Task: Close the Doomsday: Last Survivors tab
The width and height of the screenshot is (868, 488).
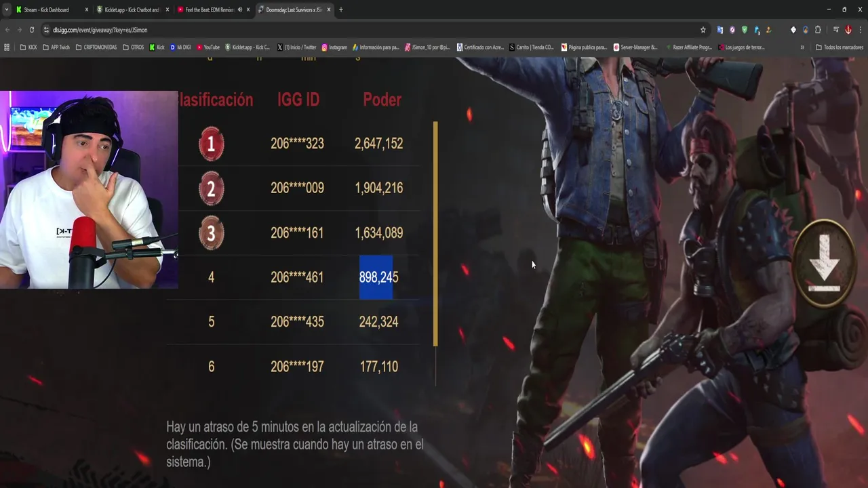Action: point(329,9)
